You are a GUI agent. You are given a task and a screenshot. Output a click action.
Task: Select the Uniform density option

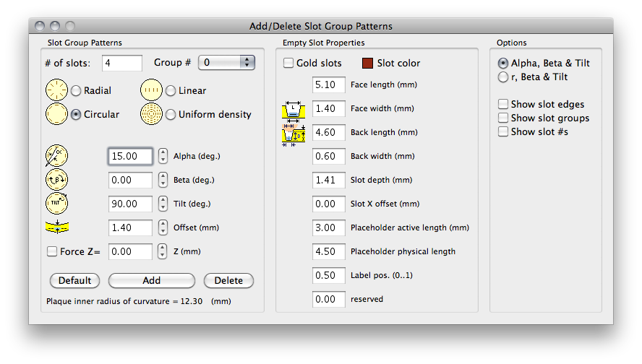[171, 115]
